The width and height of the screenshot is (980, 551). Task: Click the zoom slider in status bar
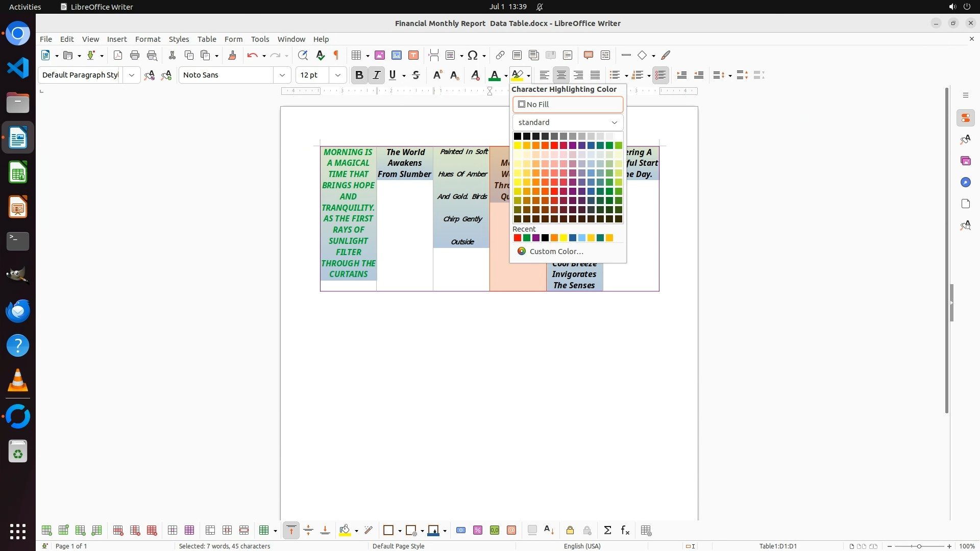(x=919, y=546)
